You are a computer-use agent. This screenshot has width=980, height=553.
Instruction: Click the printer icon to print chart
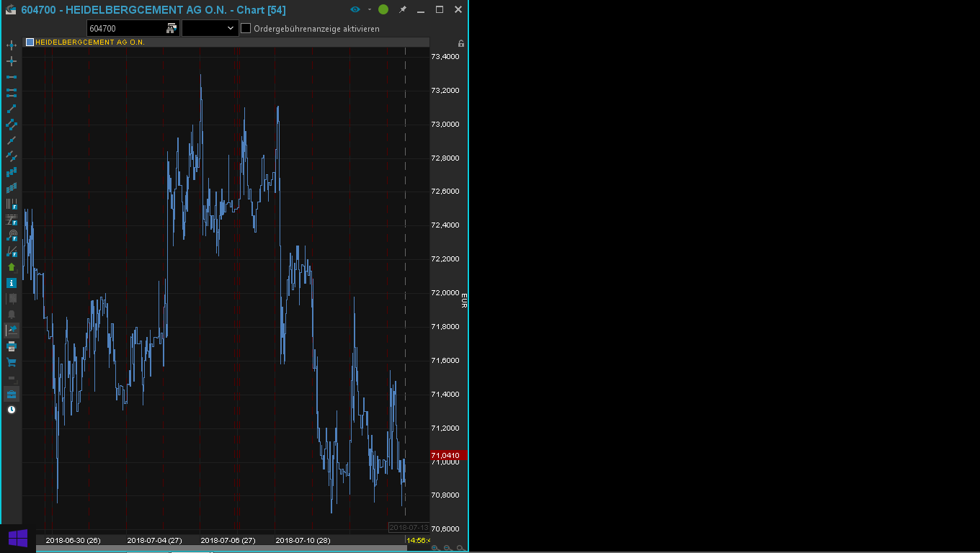click(12, 346)
